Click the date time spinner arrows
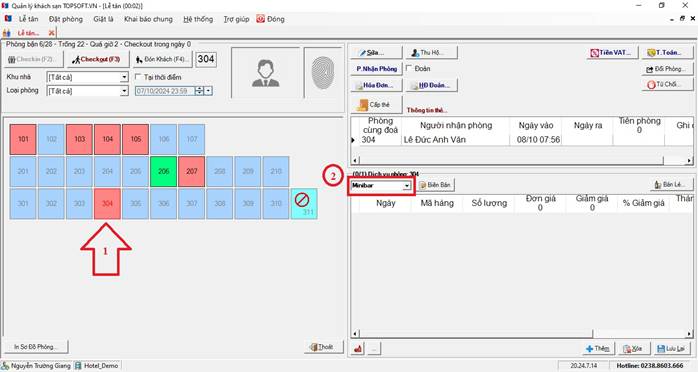The image size is (698, 372). pos(199,91)
